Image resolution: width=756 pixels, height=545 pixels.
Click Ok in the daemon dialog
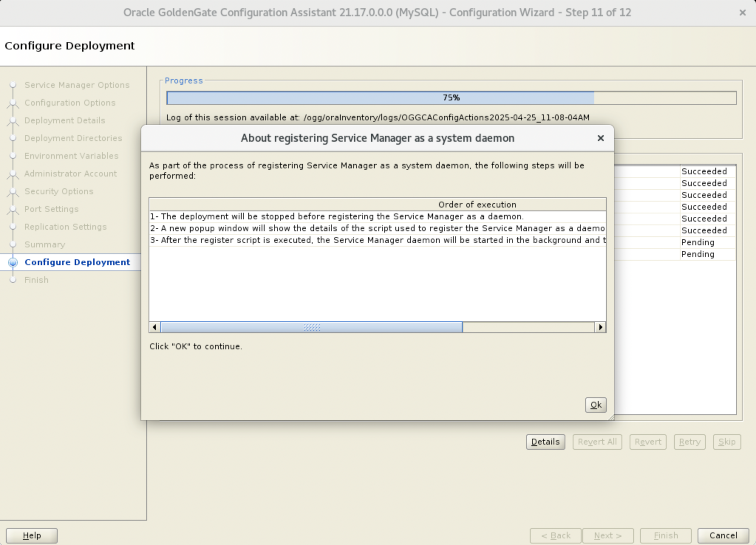tap(596, 405)
